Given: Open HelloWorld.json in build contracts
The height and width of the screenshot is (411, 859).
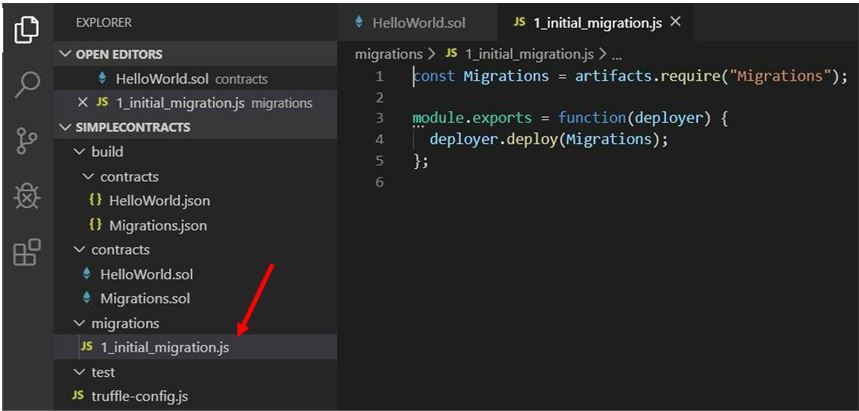Looking at the screenshot, I should 159,201.
